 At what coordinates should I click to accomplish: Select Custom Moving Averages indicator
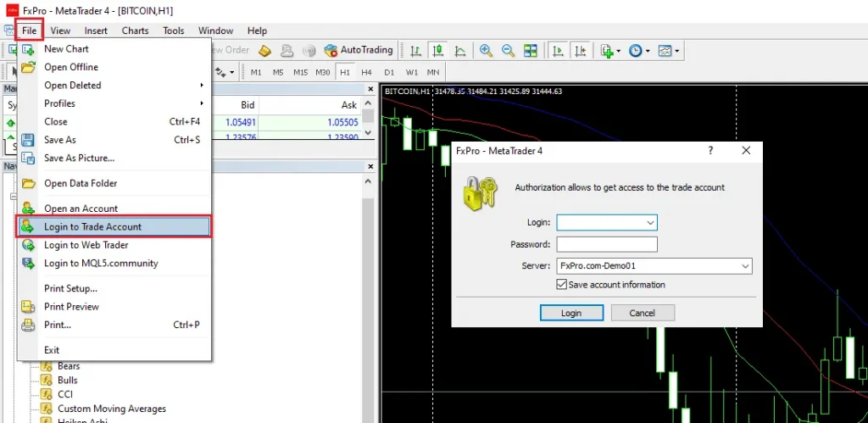coord(112,409)
